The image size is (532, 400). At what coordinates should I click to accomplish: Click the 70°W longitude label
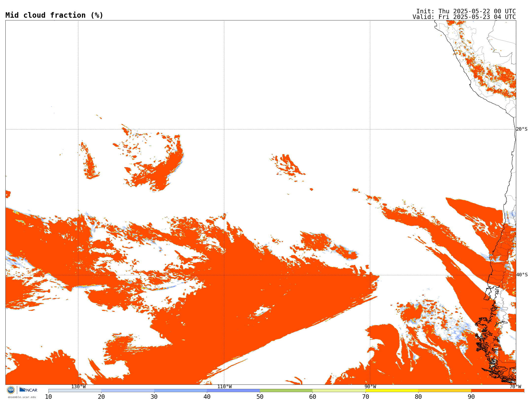coord(515,387)
